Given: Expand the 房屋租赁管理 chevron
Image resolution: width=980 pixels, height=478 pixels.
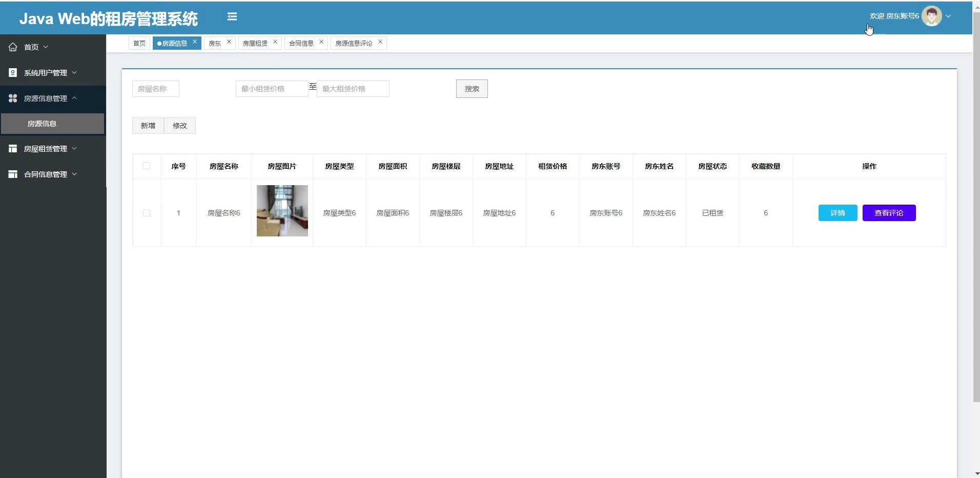Looking at the screenshot, I should 74,149.
